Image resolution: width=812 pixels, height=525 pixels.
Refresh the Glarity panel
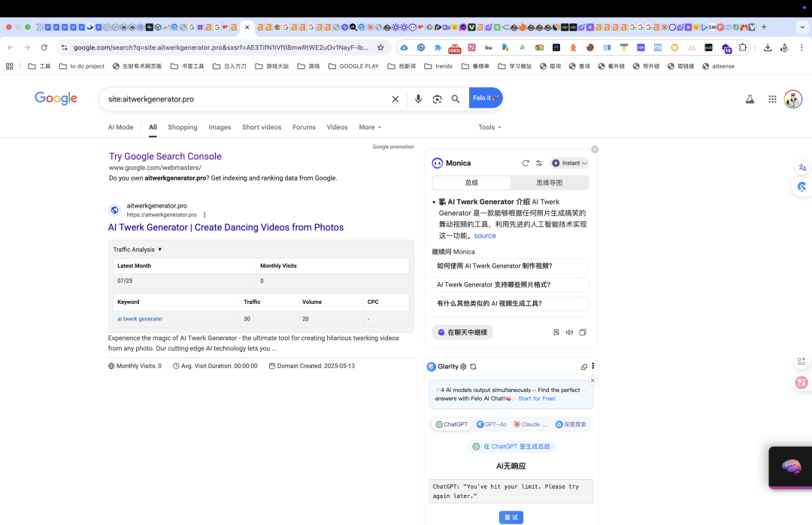473,366
